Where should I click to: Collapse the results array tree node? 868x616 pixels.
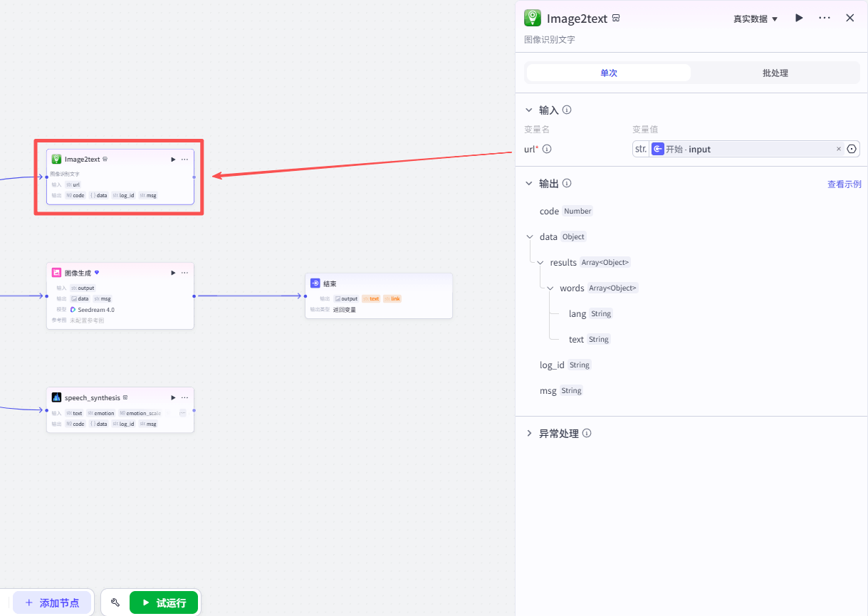point(540,263)
